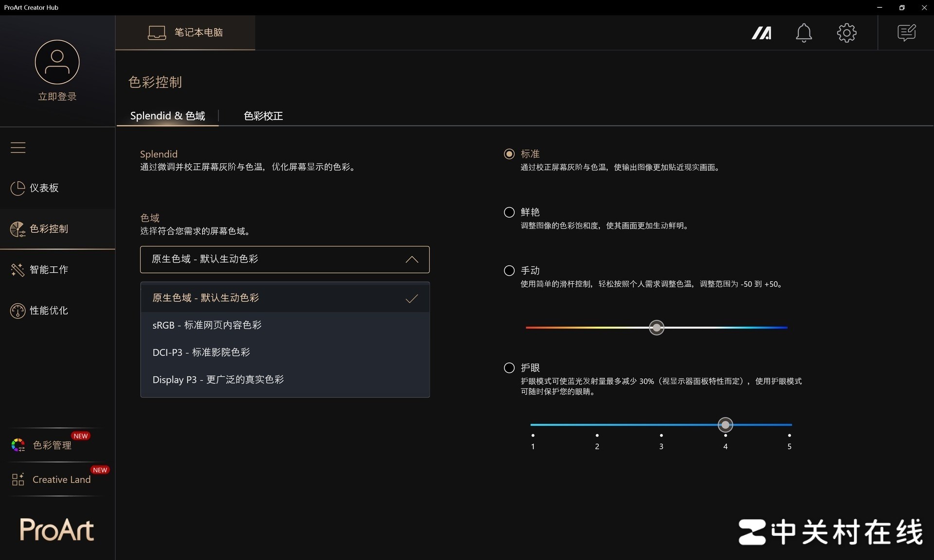
Task: Open the feedback note icon
Action: pos(906,33)
